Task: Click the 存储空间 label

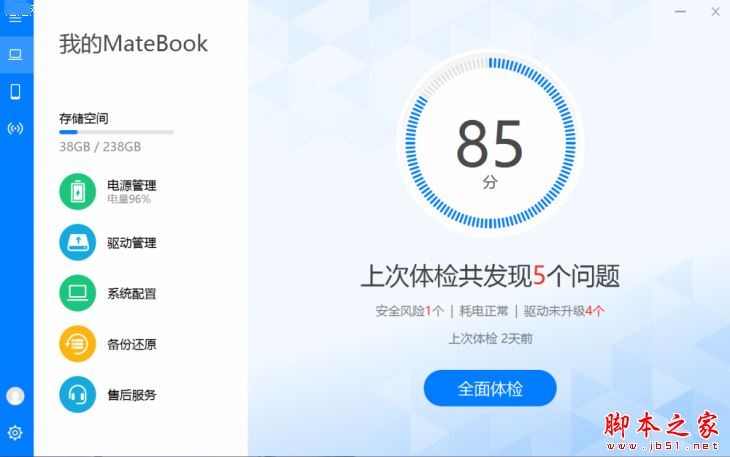Action: point(84,119)
